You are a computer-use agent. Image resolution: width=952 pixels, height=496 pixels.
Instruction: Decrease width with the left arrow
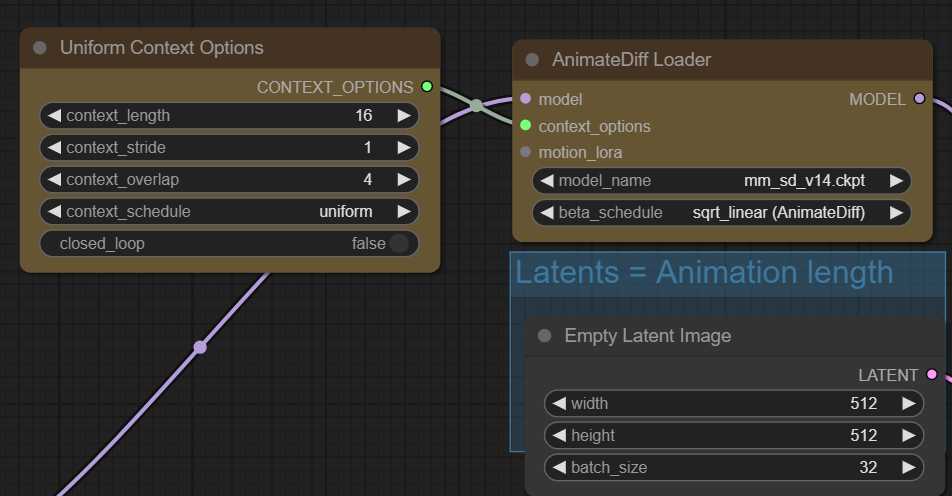point(560,403)
